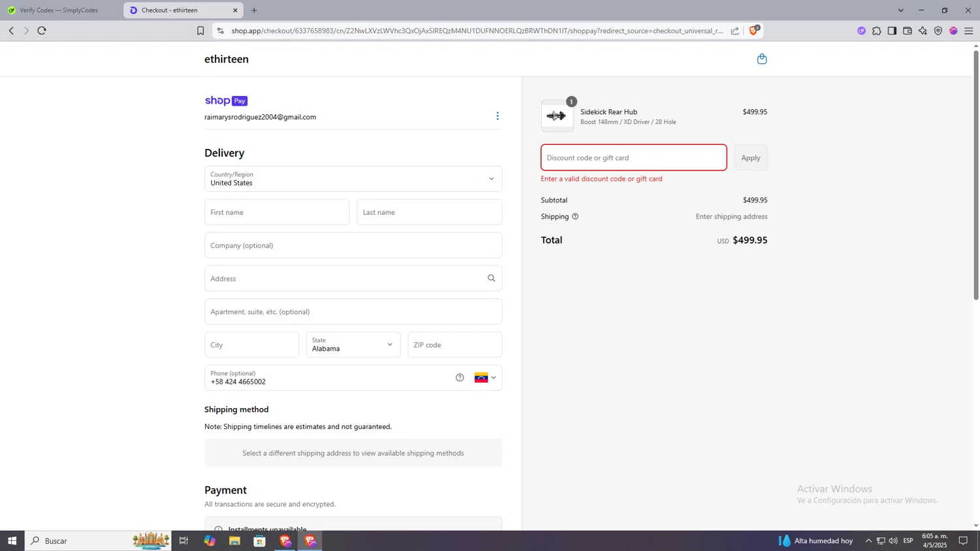The height and width of the screenshot is (551, 980).
Task: Click the Address input field
Action: pyautogui.click(x=353, y=278)
